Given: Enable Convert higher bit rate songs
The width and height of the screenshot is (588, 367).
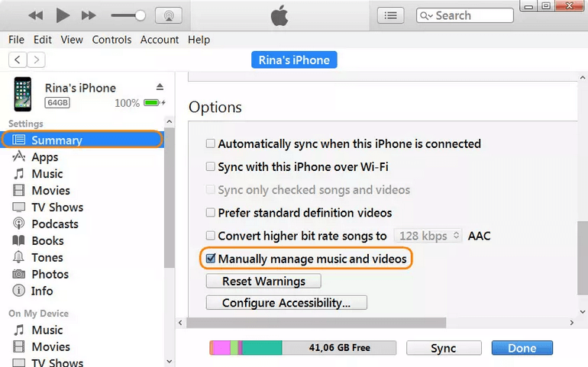Looking at the screenshot, I should click(210, 236).
